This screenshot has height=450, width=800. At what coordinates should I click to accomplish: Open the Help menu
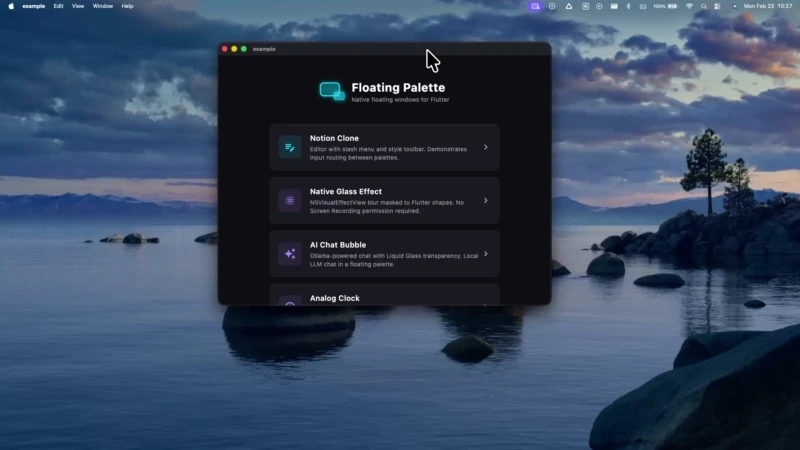127,6
